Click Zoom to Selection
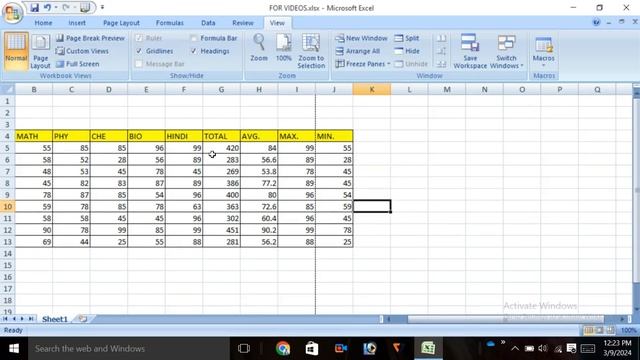This screenshot has width=640, height=360. [x=311, y=51]
